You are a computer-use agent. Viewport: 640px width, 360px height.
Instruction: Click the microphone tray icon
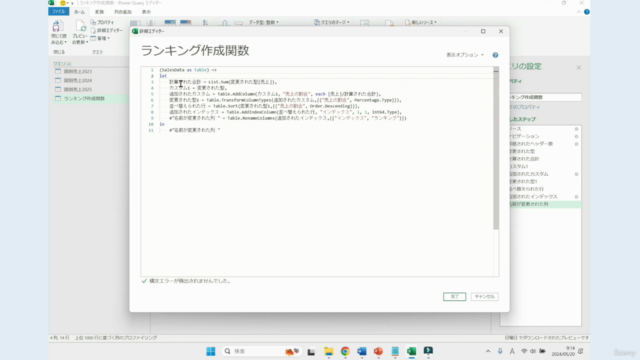tap(500, 351)
